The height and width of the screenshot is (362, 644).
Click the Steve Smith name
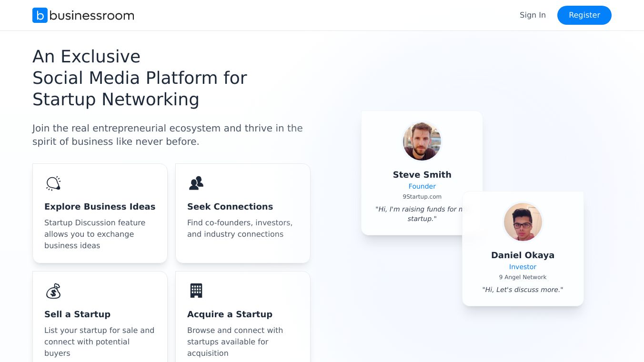[422, 175]
